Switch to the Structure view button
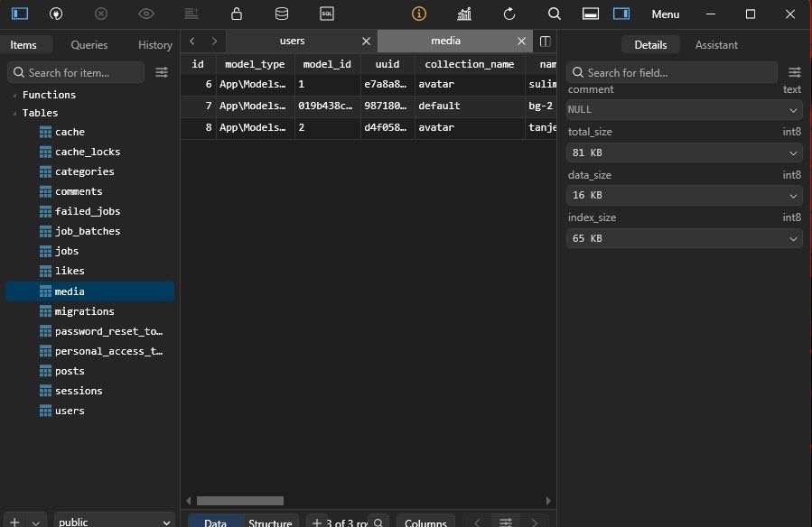 pos(270,522)
